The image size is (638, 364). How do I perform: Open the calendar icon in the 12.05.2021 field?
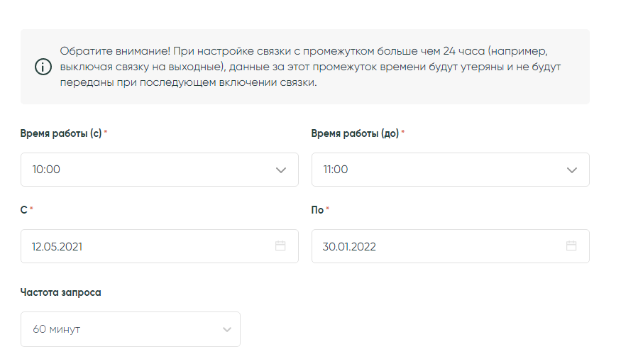click(x=280, y=246)
